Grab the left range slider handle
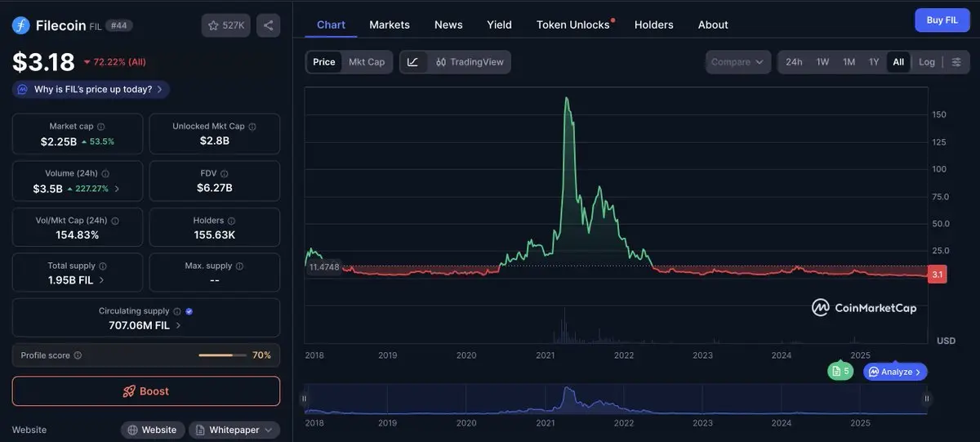This screenshot has height=442, width=980. pyautogui.click(x=305, y=399)
